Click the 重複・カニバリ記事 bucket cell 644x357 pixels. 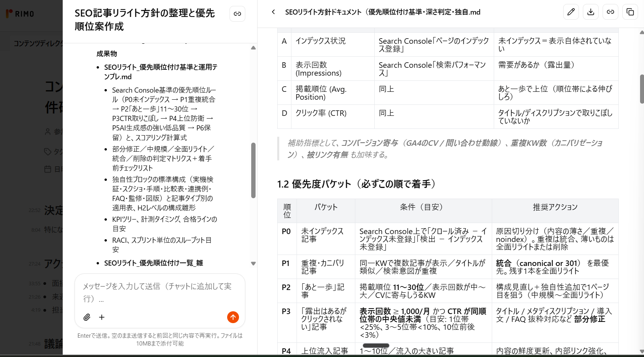pyautogui.click(x=326, y=267)
